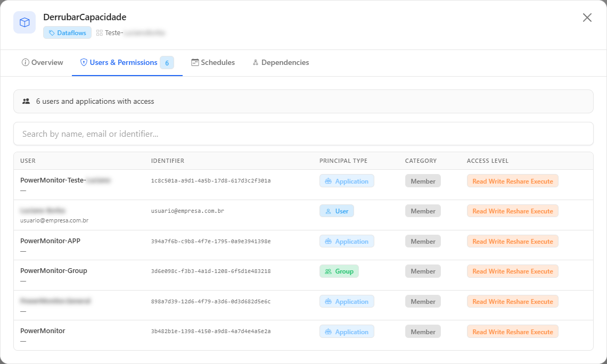The image size is (607, 364).
Task: Click the Dataflows tag badge
Action: pyautogui.click(x=68, y=33)
